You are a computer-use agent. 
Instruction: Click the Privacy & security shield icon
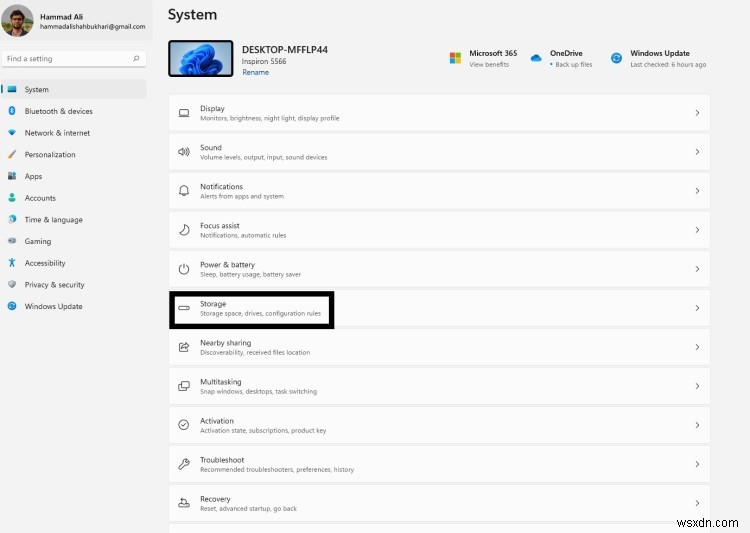(12, 284)
